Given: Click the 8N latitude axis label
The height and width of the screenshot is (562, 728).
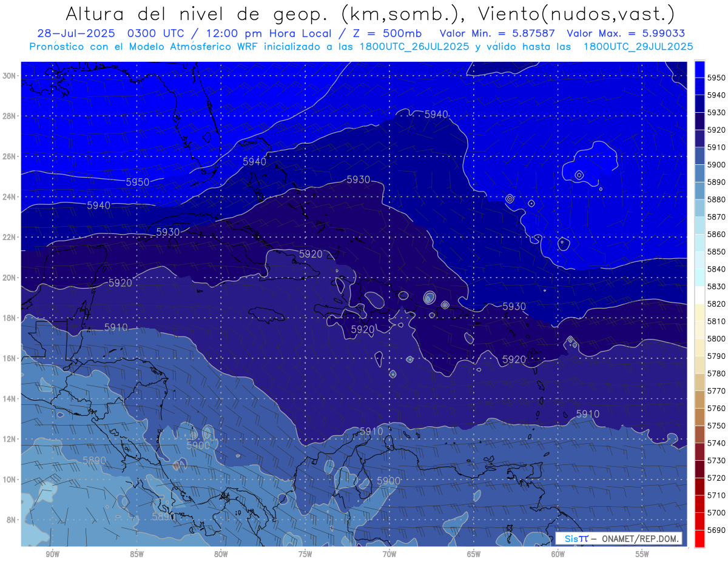Looking at the screenshot, I should point(11,520).
